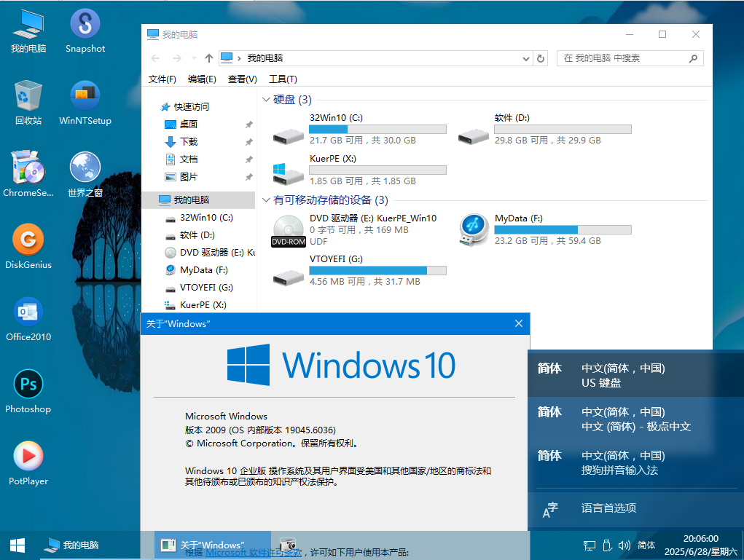Open the VTOYEFI (G:) drive tile
The height and width of the screenshot is (560, 744).
pos(360,270)
